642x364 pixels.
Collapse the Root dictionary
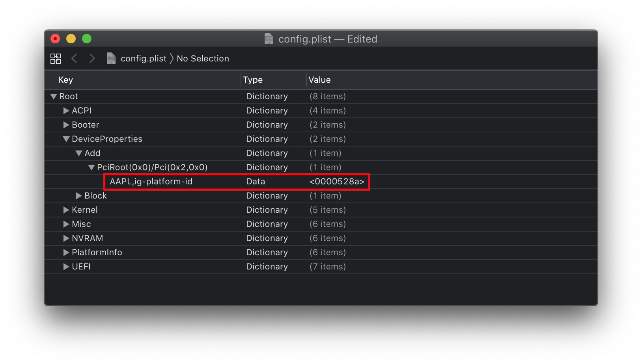pyautogui.click(x=54, y=96)
